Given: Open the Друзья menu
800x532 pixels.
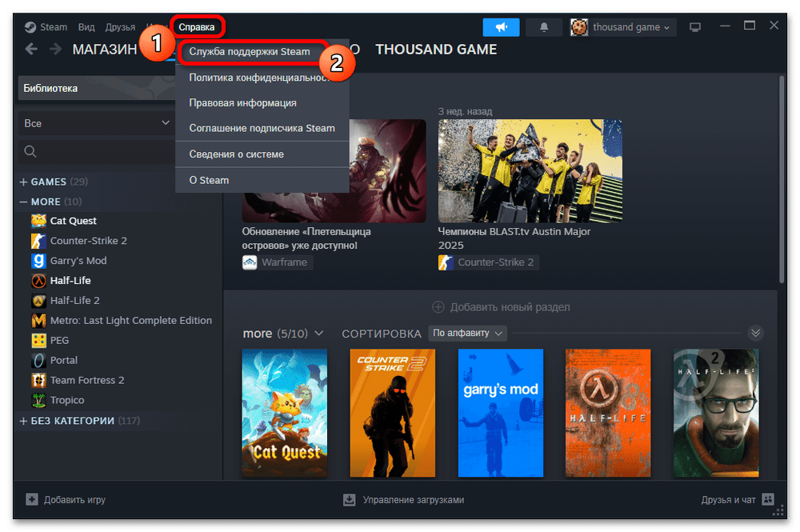Looking at the screenshot, I should point(120,27).
